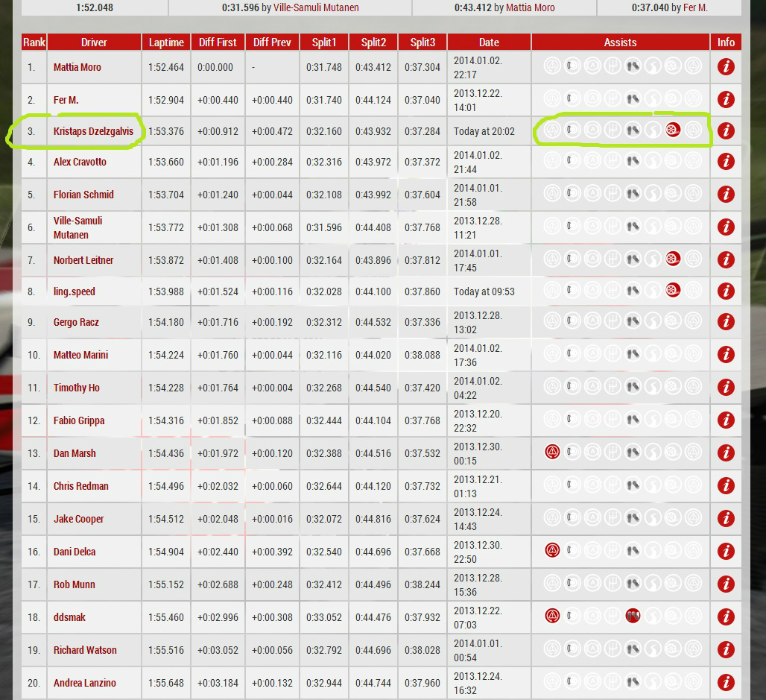Open Fabio Grippa's info icon
The image size is (766, 700).
(x=726, y=420)
